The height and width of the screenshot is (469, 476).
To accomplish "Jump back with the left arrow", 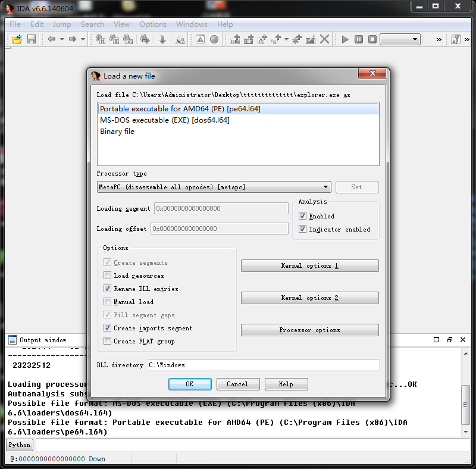I will click(x=52, y=39).
